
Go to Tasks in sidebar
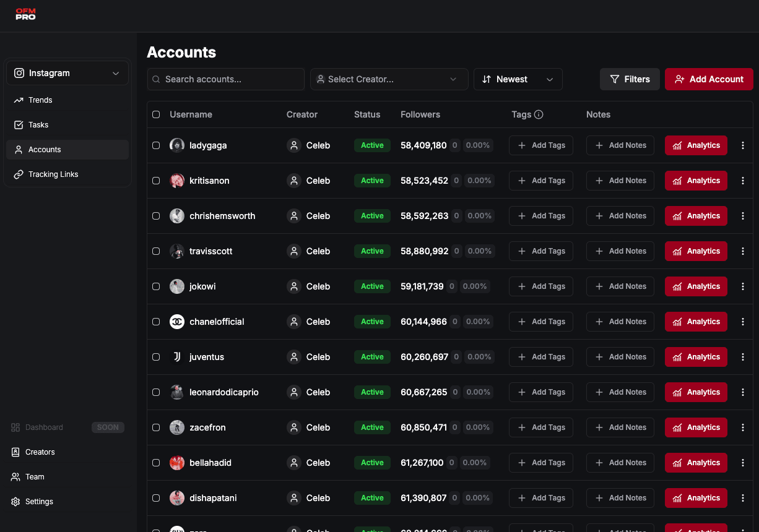(67, 125)
